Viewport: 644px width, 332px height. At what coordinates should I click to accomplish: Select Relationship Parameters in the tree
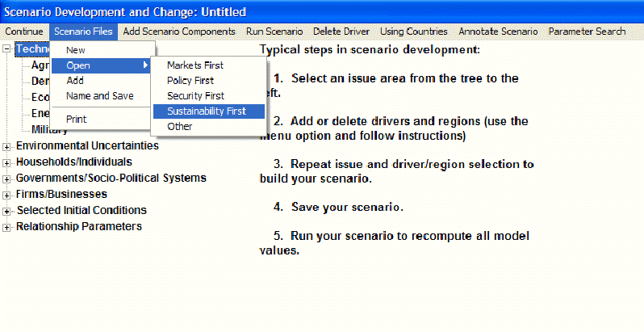[x=78, y=226]
